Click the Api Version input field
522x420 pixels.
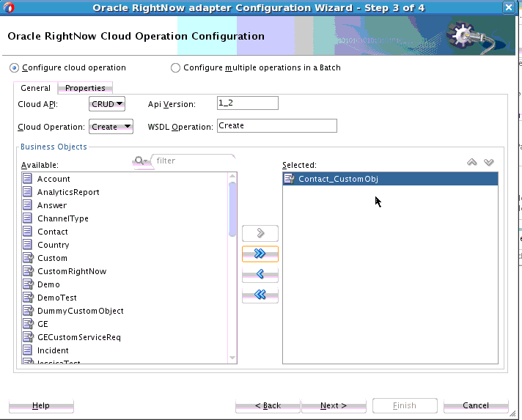pos(248,103)
